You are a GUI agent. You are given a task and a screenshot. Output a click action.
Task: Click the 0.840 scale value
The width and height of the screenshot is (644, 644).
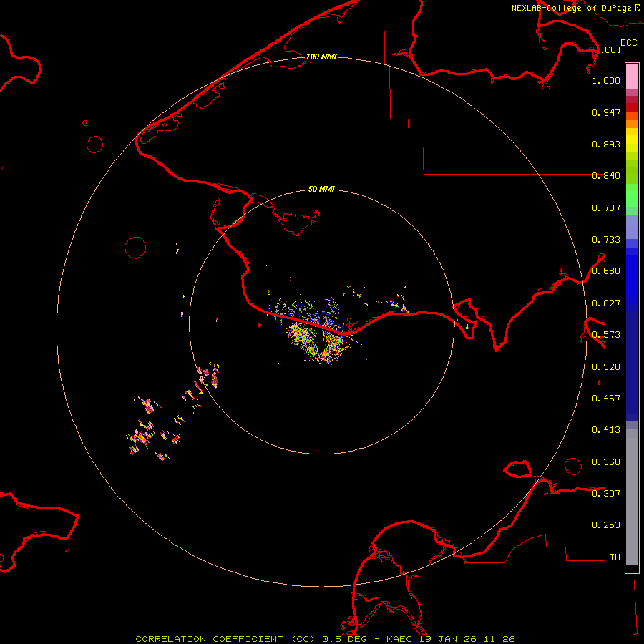[606, 176]
